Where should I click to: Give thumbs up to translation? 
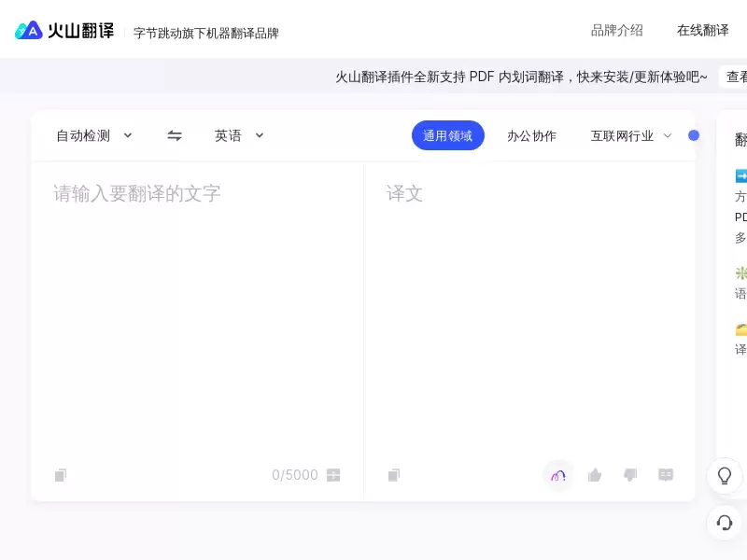point(595,475)
